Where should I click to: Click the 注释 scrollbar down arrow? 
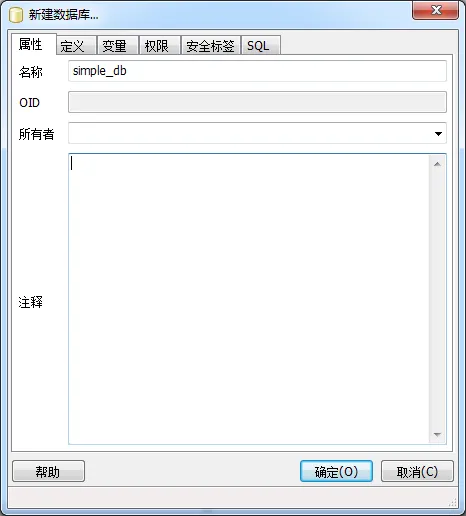click(438, 435)
